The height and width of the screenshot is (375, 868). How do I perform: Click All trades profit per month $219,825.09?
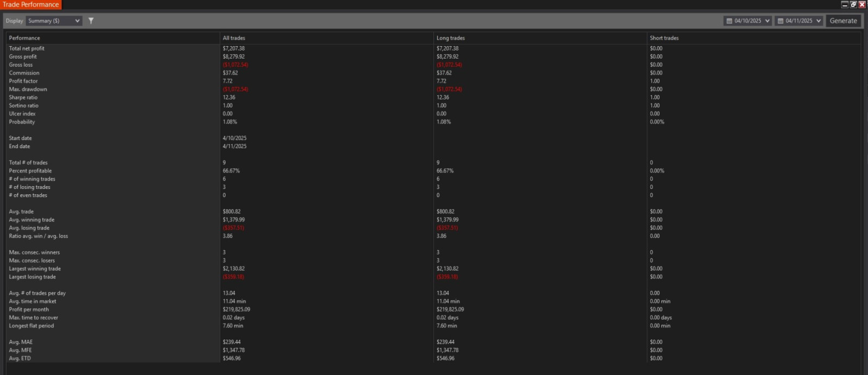[x=237, y=309]
